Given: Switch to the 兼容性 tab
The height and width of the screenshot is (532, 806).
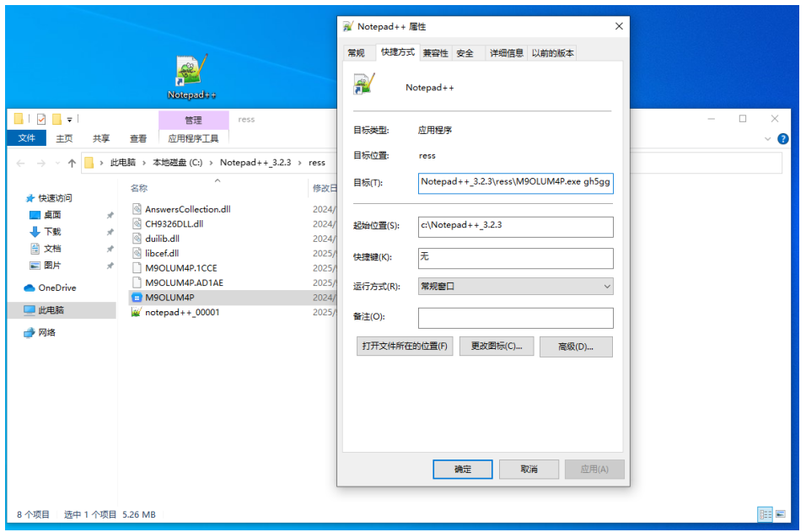Looking at the screenshot, I should (x=435, y=53).
